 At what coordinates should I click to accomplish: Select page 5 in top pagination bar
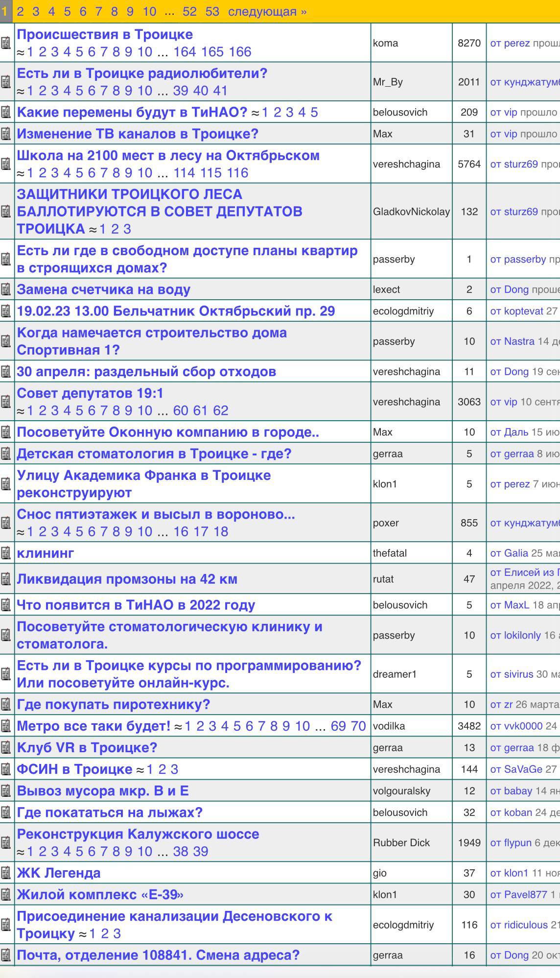point(67,11)
